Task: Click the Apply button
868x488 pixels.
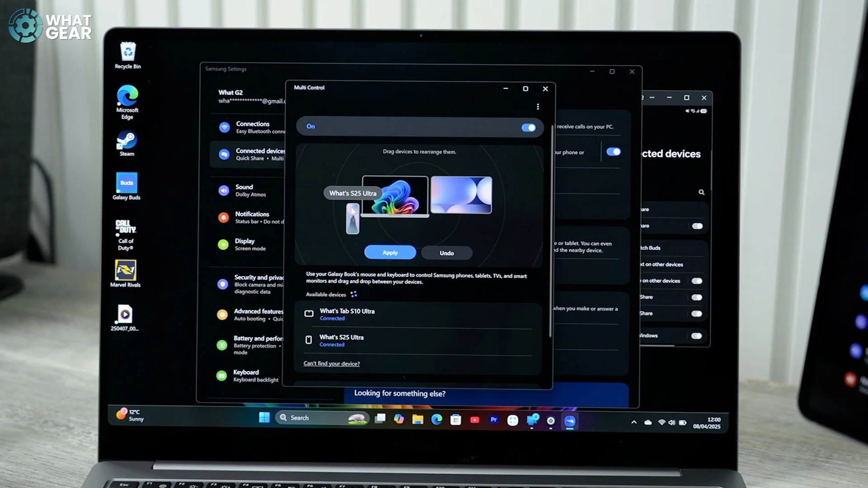Action: (390, 253)
